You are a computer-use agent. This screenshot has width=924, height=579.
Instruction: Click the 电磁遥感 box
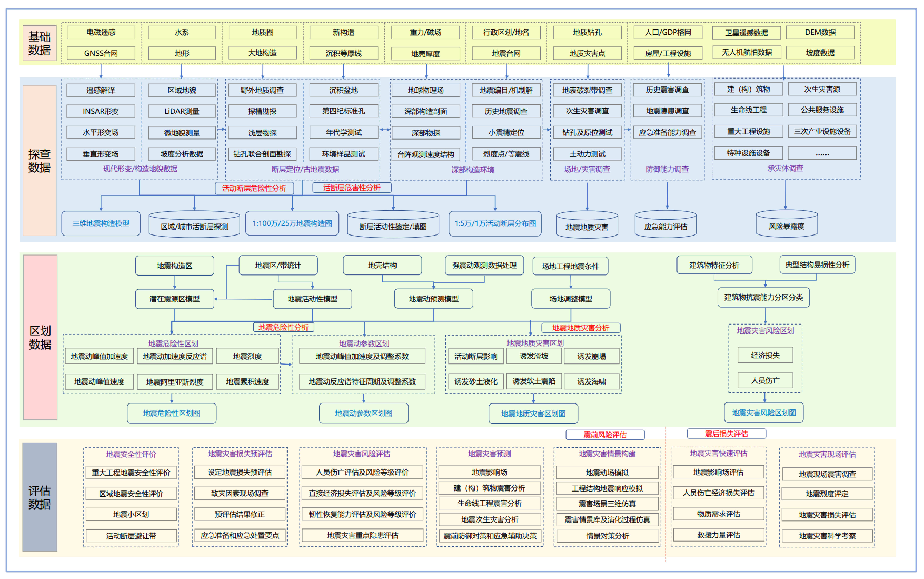[x=101, y=32]
